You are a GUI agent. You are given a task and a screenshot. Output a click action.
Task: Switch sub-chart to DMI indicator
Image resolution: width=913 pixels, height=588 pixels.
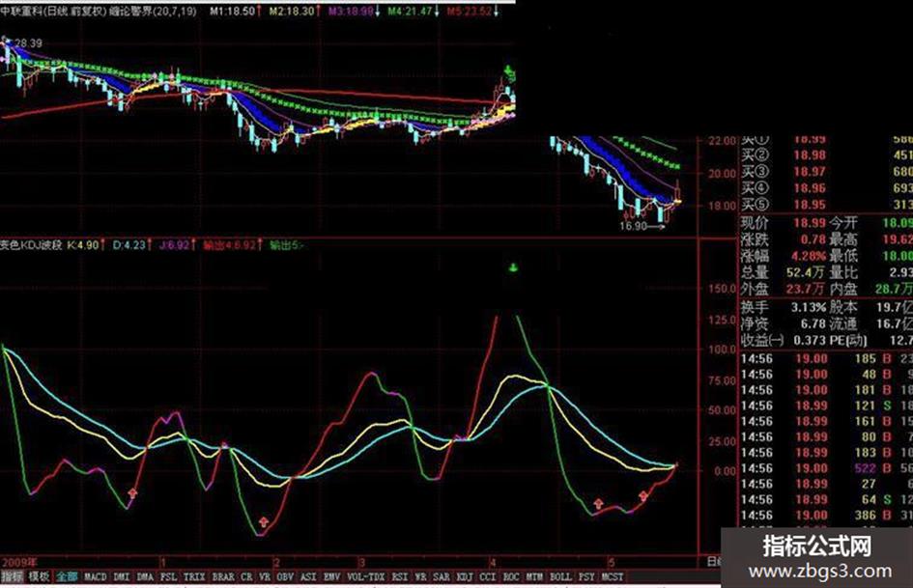point(122,576)
